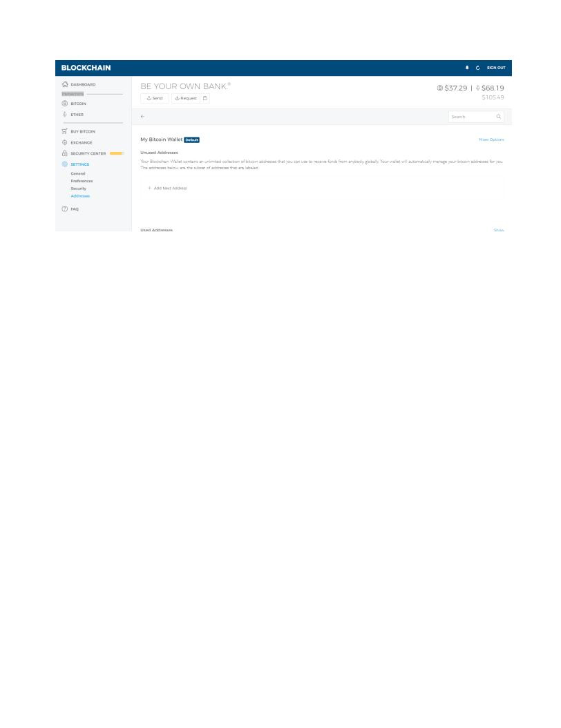Screen dimensions: 561x728
Task: Select Addresses settings submenu item
Action: click(x=80, y=196)
